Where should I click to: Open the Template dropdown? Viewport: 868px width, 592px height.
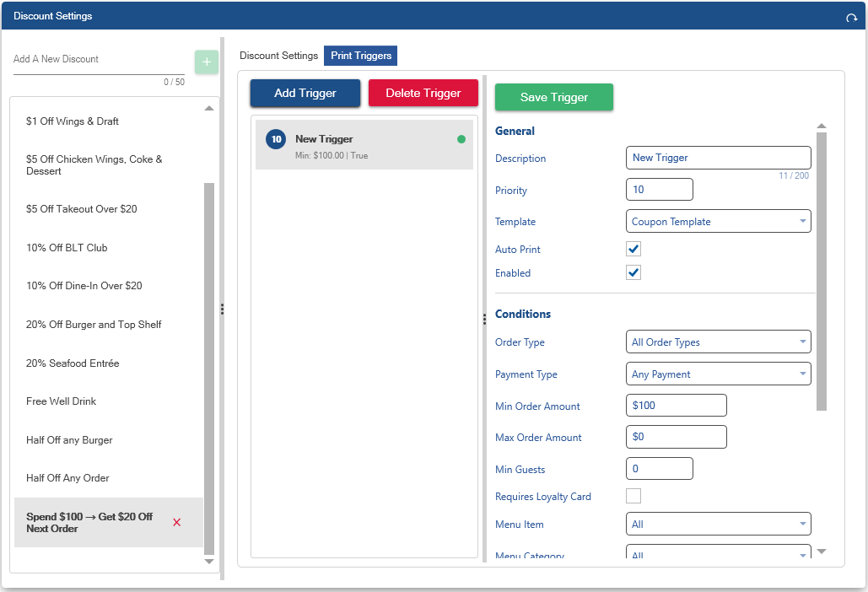(718, 222)
